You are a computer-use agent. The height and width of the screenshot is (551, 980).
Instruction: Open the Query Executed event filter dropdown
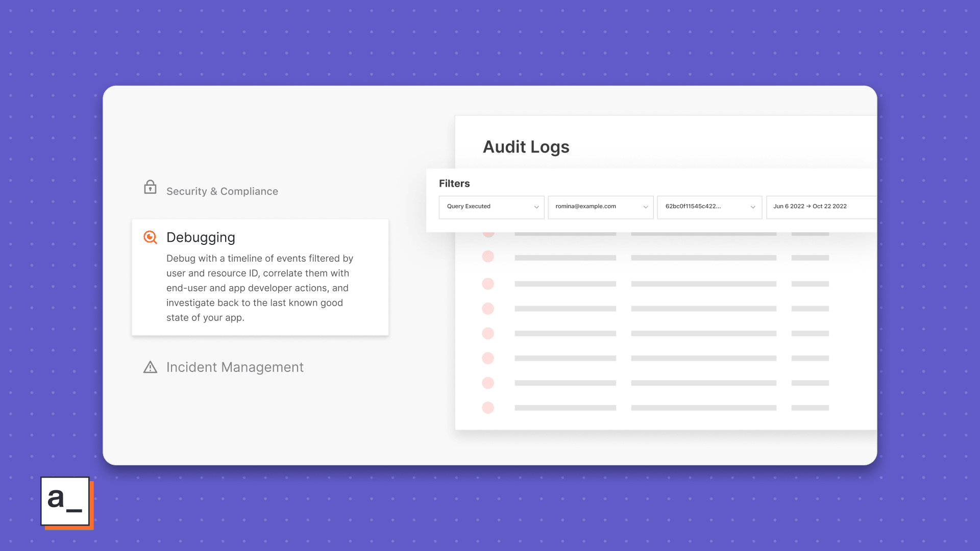click(491, 207)
